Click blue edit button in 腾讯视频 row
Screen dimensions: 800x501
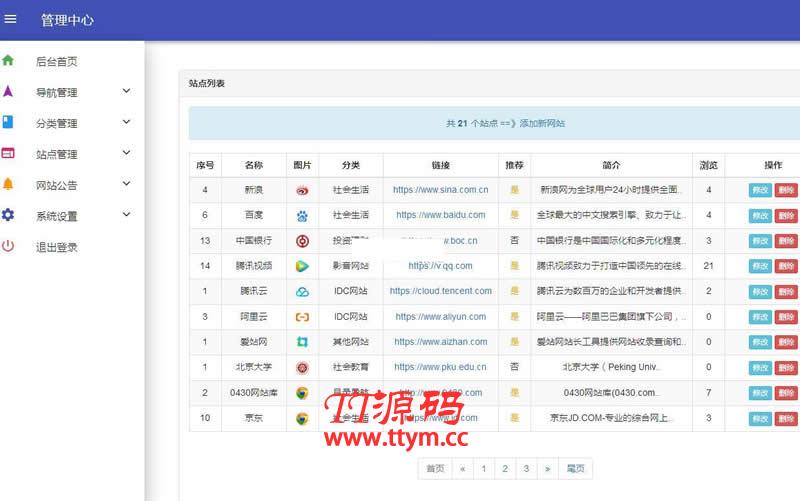click(x=760, y=266)
